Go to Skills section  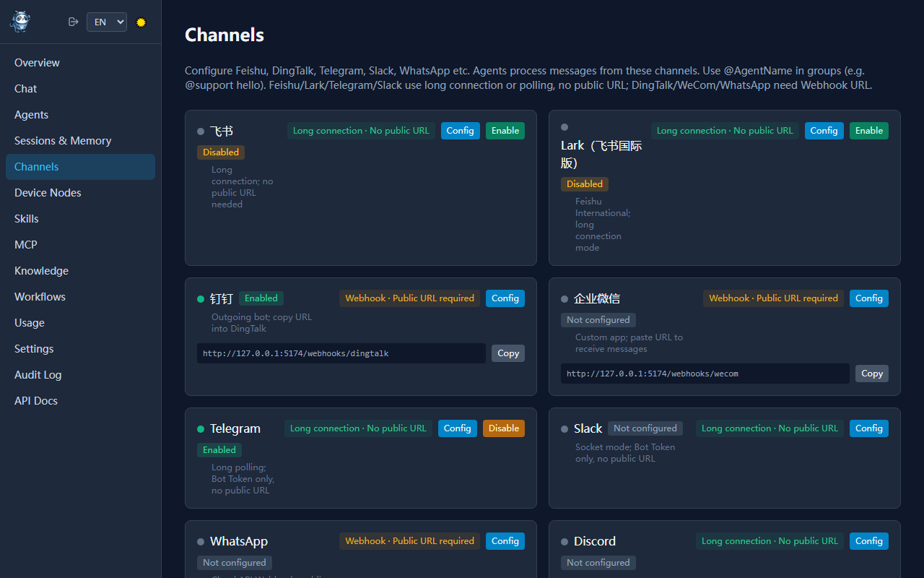click(x=80, y=219)
